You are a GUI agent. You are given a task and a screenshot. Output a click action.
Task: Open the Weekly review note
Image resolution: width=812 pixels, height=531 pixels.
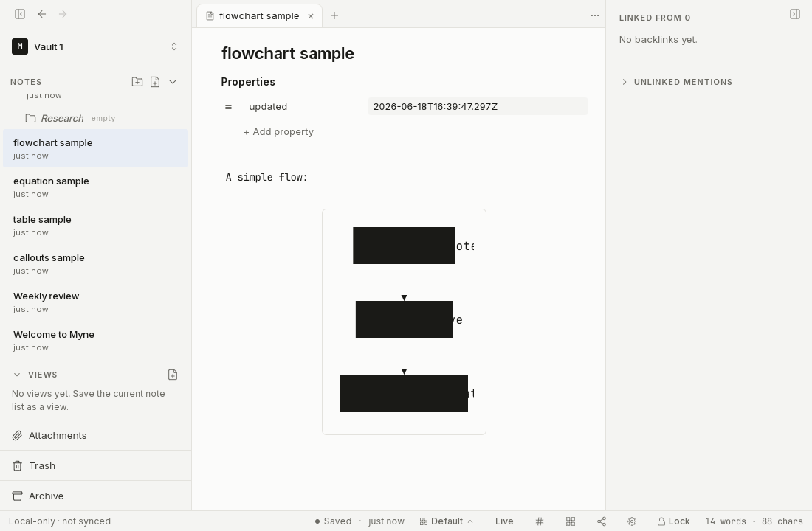[x=95, y=302]
